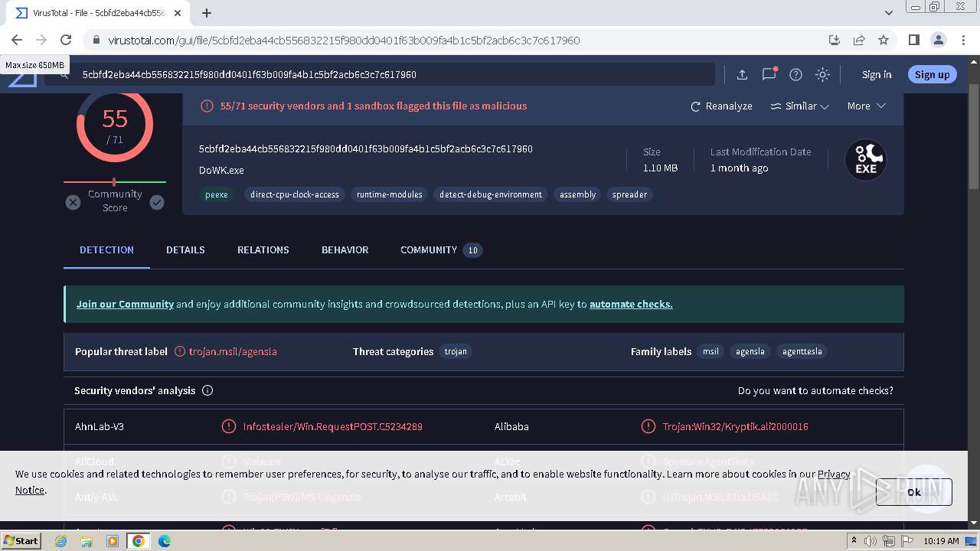Open the file explorer taskbar icon

pyautogui.click(x=87, y=541)
